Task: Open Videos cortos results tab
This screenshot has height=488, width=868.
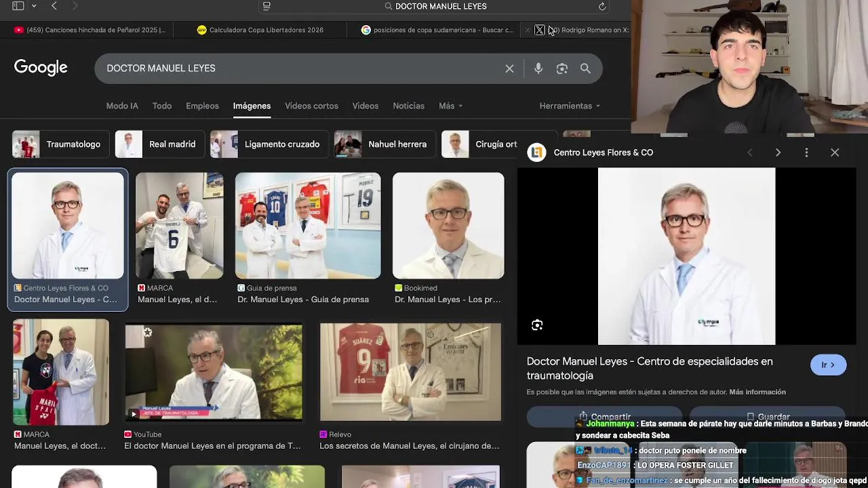Action: pyautogui.click(x=311, y=106)
